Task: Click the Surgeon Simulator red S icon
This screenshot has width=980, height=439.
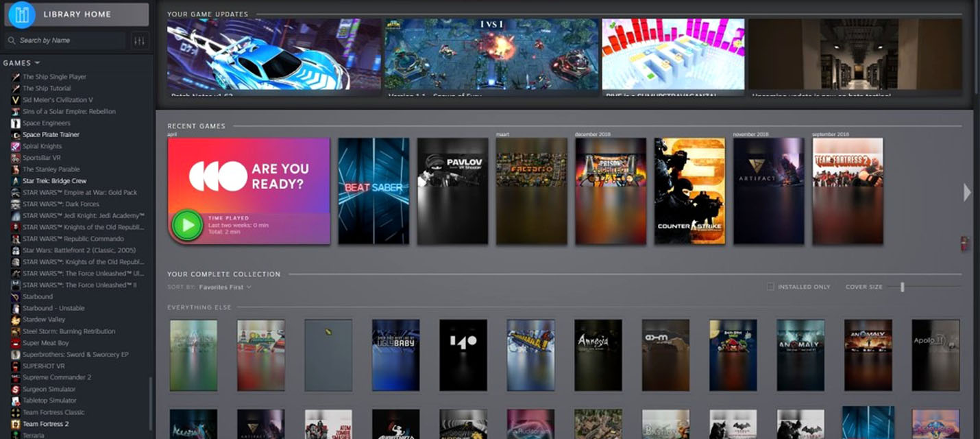Action: (x=16, y=390)
